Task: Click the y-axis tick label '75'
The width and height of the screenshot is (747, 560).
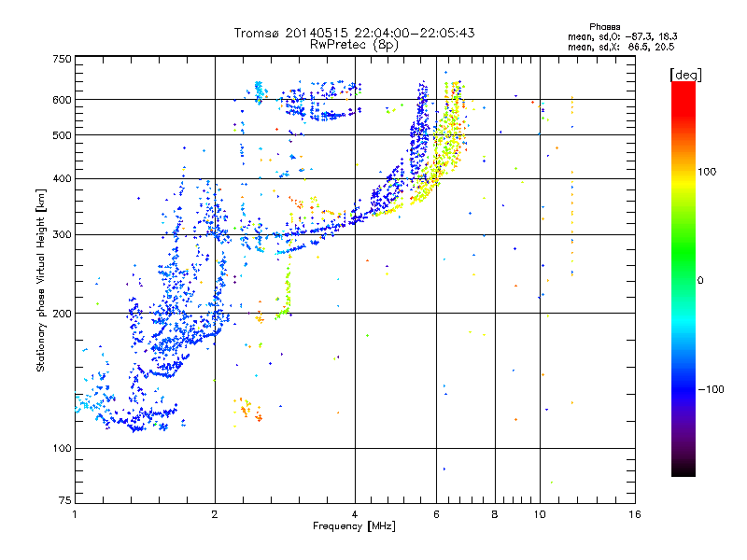Action: 65,500
